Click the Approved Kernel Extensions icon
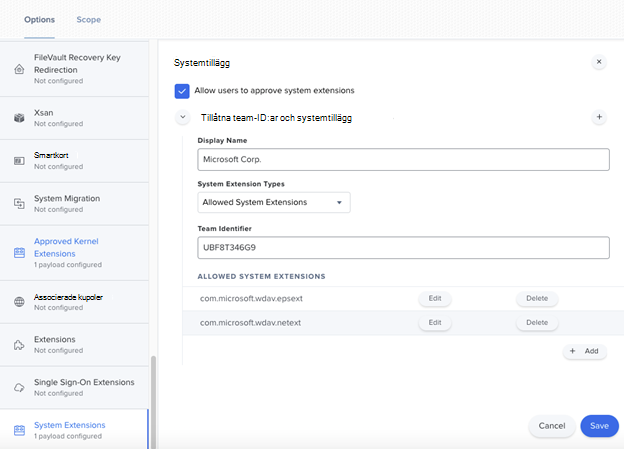Image resolution: width=624 pixels, height=449 pixels. coord(19,253)
